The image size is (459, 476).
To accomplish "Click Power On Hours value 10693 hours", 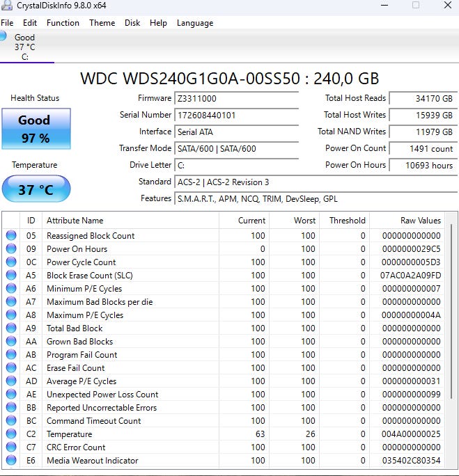I will pos(423,166).
